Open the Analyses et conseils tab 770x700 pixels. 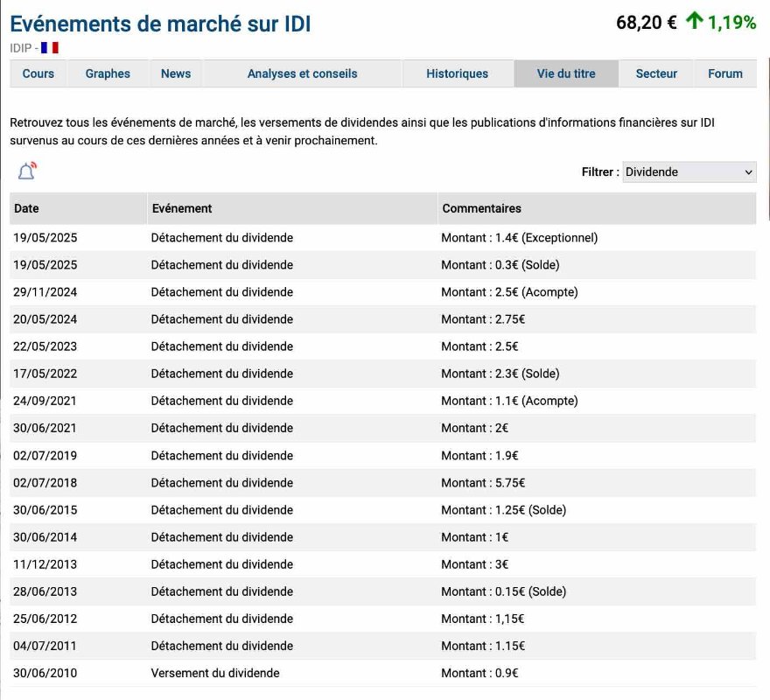tap(302, 73)
